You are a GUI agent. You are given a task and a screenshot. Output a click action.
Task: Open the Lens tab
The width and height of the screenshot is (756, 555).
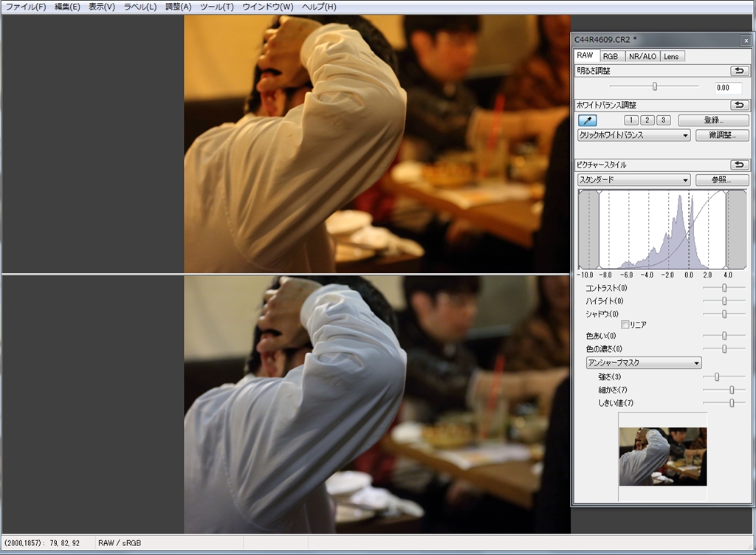pyautogui.click(x=671, y=56)
